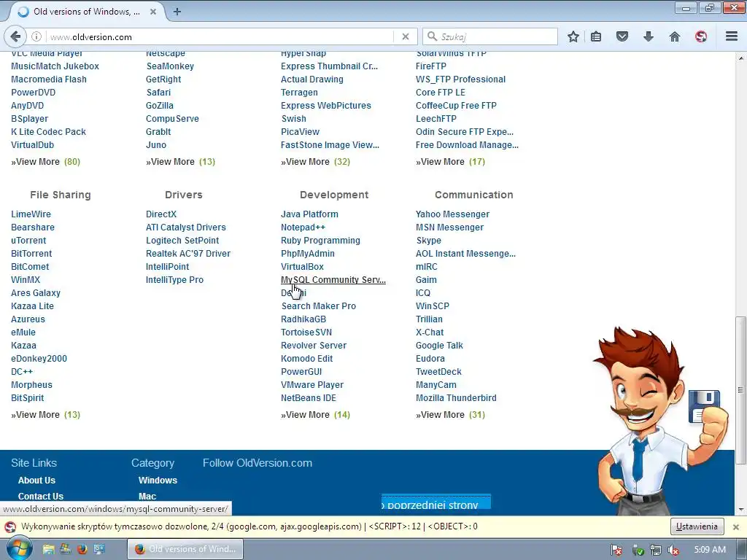Open NoScript toolbar icon

pos(701,36)
